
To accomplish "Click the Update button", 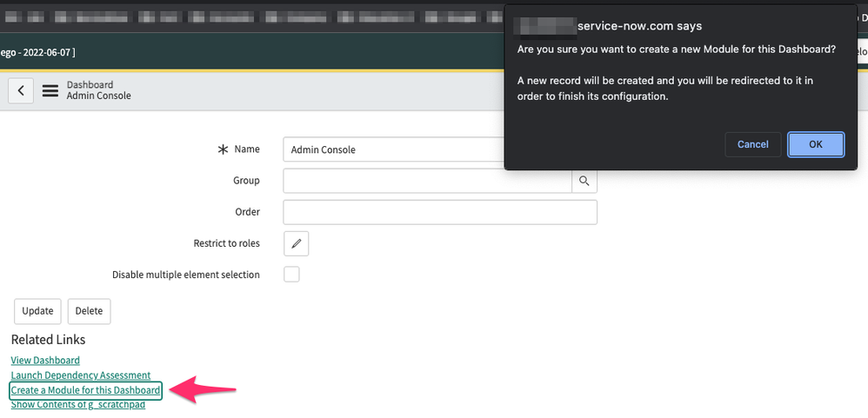I will point(37,311).
